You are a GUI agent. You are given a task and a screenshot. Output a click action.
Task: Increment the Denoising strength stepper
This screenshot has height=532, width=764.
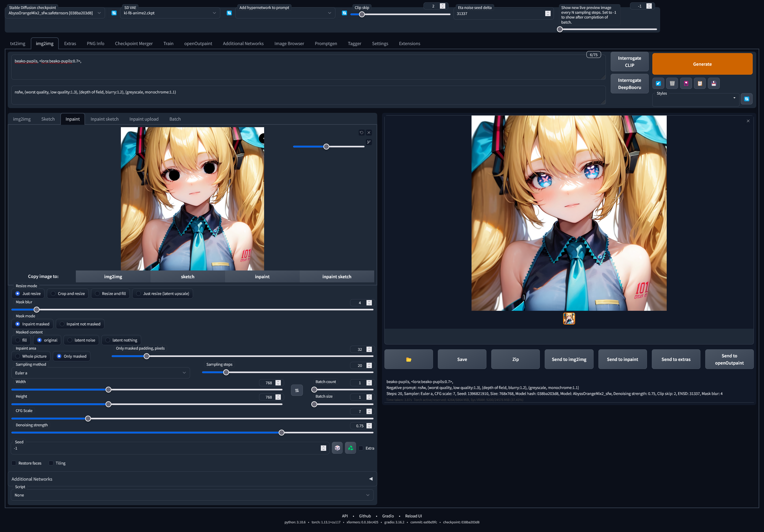tap(369, 425)
